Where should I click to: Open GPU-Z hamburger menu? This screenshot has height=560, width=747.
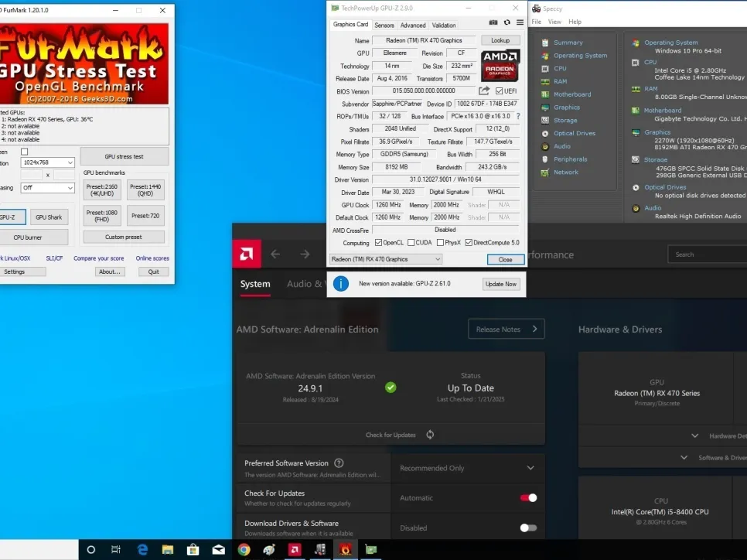tap(520, 22)
